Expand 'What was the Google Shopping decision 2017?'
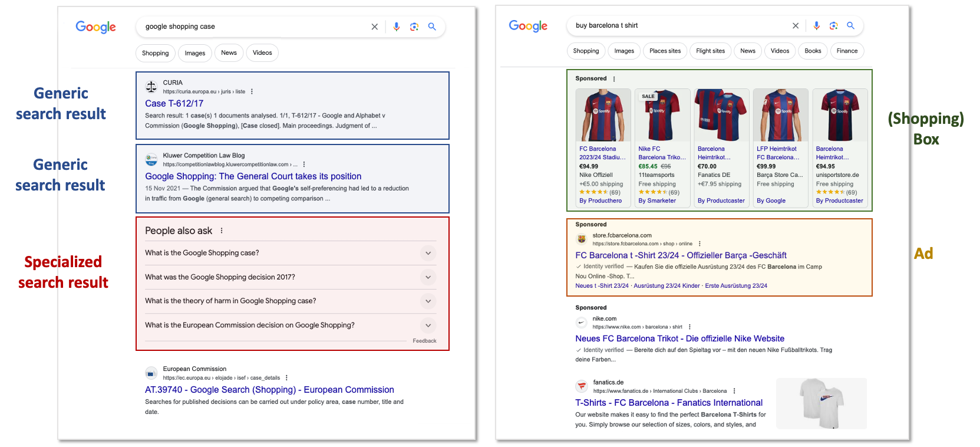The width and height of the screenshot is (980, 447). point(428,277)
